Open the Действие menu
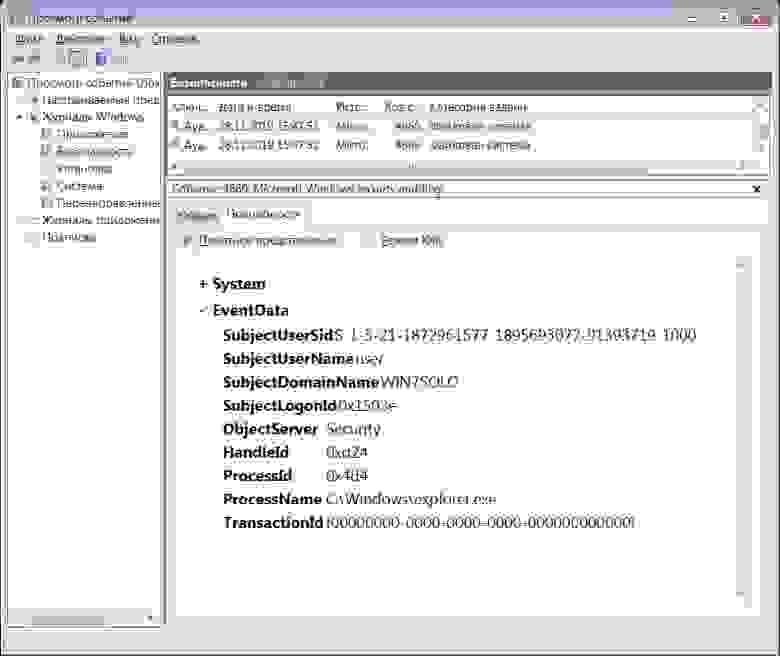The height and width of the screenshot is (656, 780). (x=80, y=39)
